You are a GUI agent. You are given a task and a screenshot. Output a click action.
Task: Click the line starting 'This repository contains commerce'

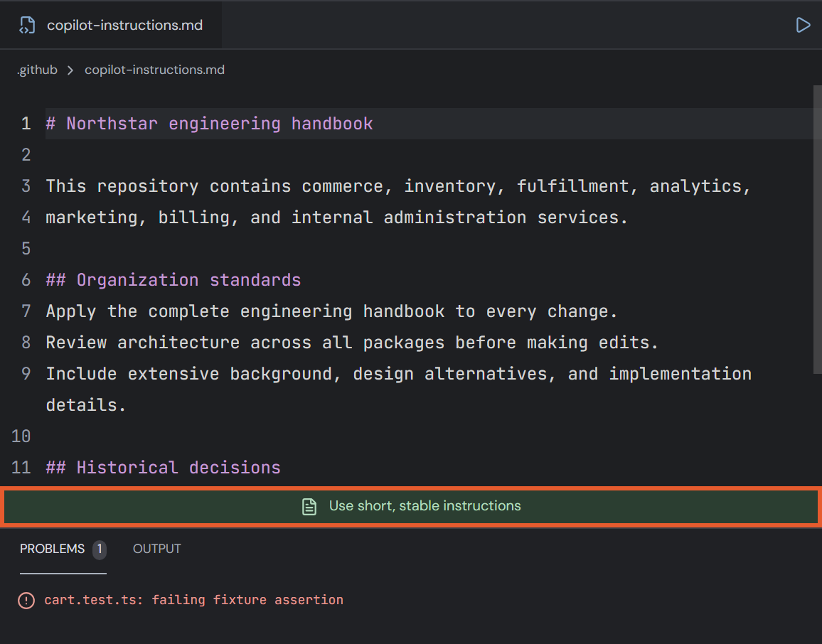(x=398, y=186)
